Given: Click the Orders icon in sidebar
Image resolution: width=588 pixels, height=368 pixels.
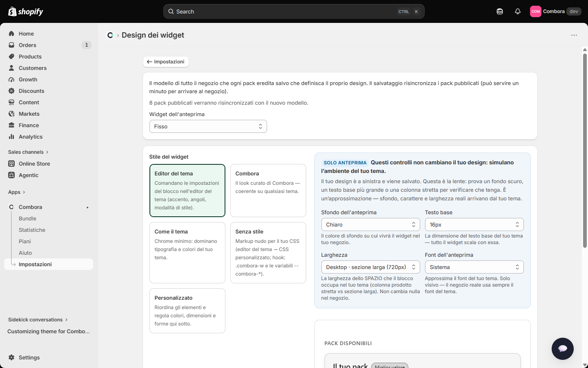Looking at the screenshot, I should [x=11, y=45].
